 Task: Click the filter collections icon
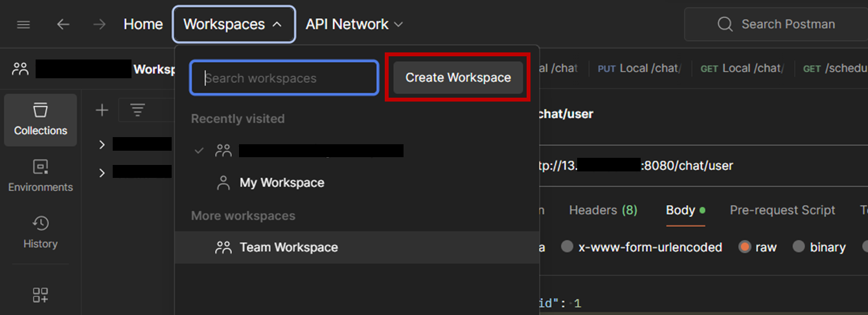click(x=137, y=110)
